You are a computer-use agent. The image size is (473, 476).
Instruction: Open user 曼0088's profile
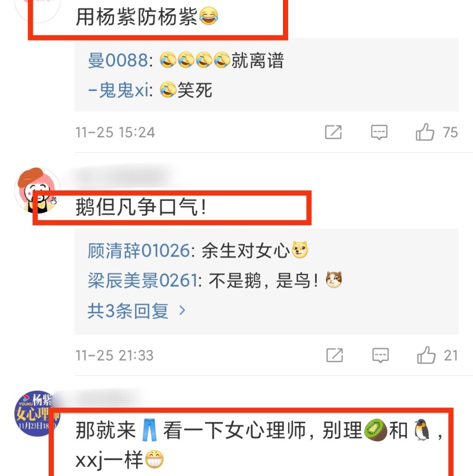(118, 60)
